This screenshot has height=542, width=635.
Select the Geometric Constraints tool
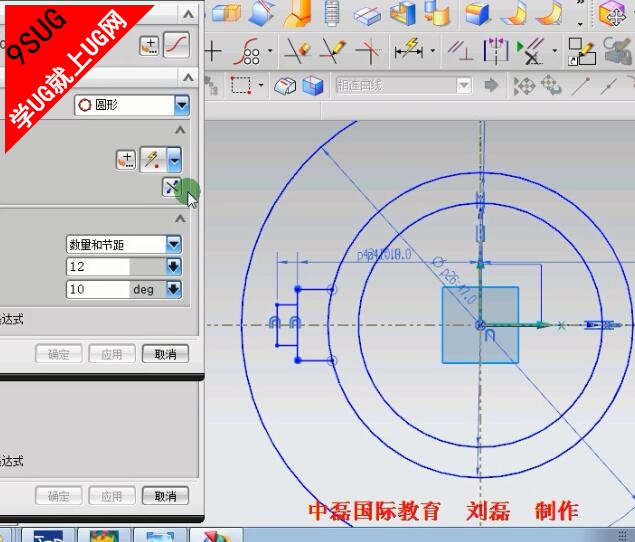(460, 51)
